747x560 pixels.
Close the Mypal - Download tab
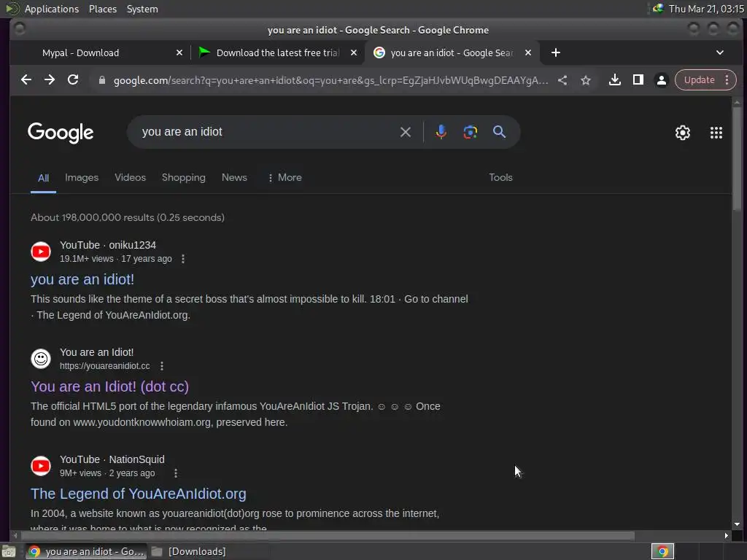(x=179, y=52)
